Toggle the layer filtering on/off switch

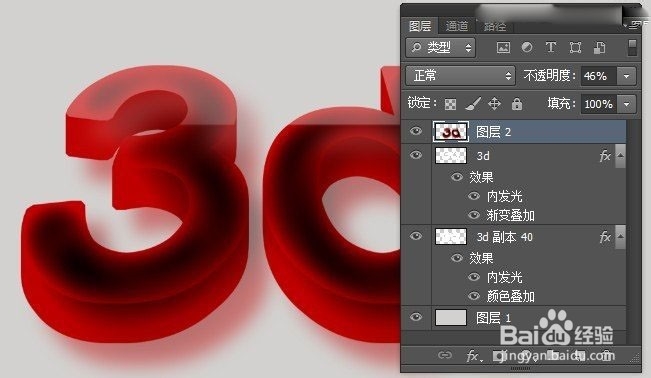(x=632, y=48)
